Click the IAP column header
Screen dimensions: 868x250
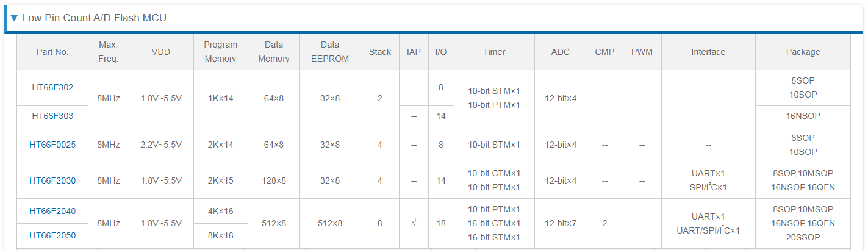pos(414,52)
